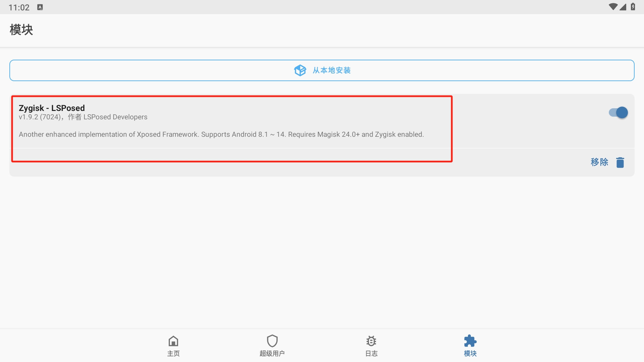
Task: Tap the 移除 remove text button
Action: tap(599, 162)
